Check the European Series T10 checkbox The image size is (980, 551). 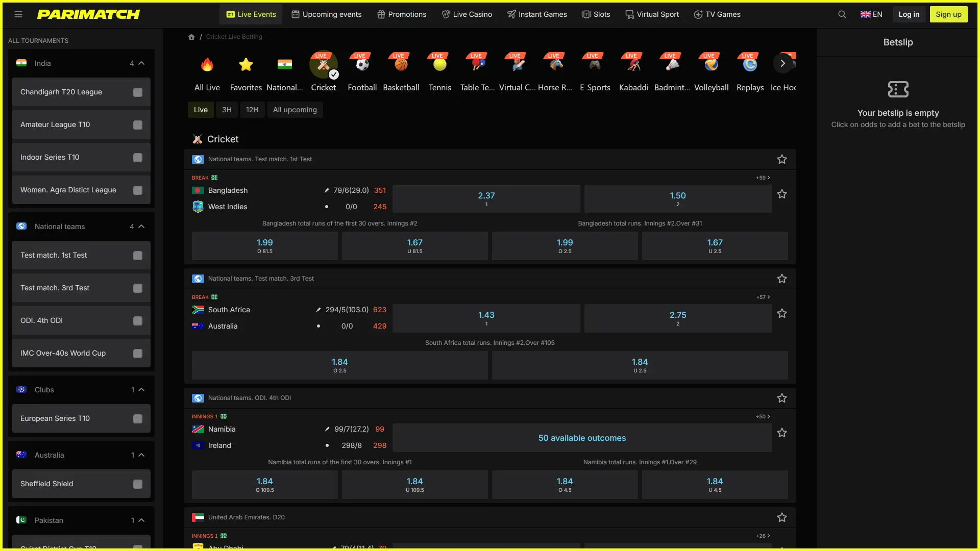[x=138, y=419]
